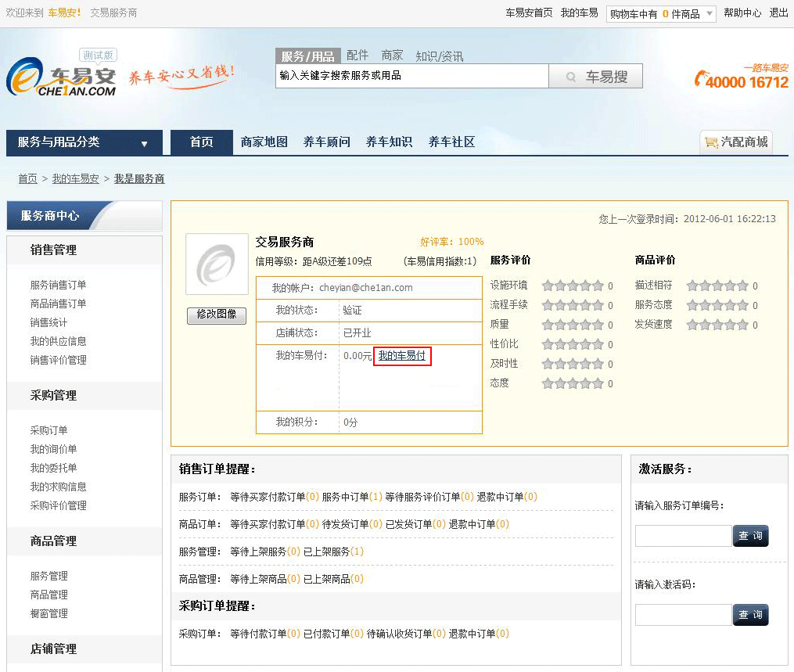Click the 描述相符 star rating
Viewport: 794px width, 672px height.
pos(717,286)
